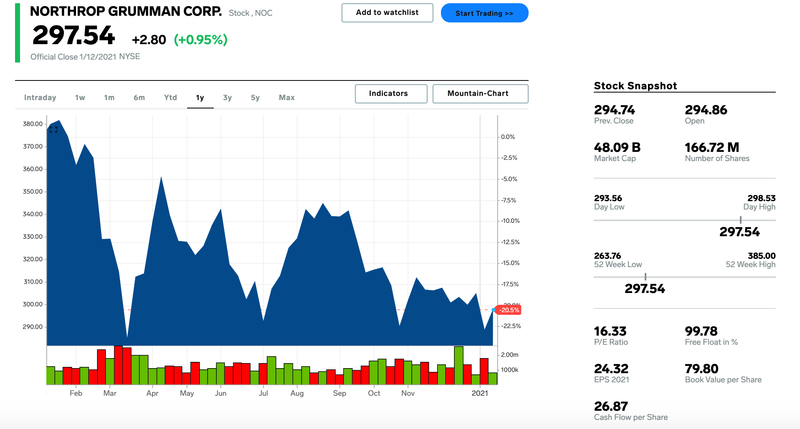Click the 166.72 M Number of Shares value

tap(712, 147)
